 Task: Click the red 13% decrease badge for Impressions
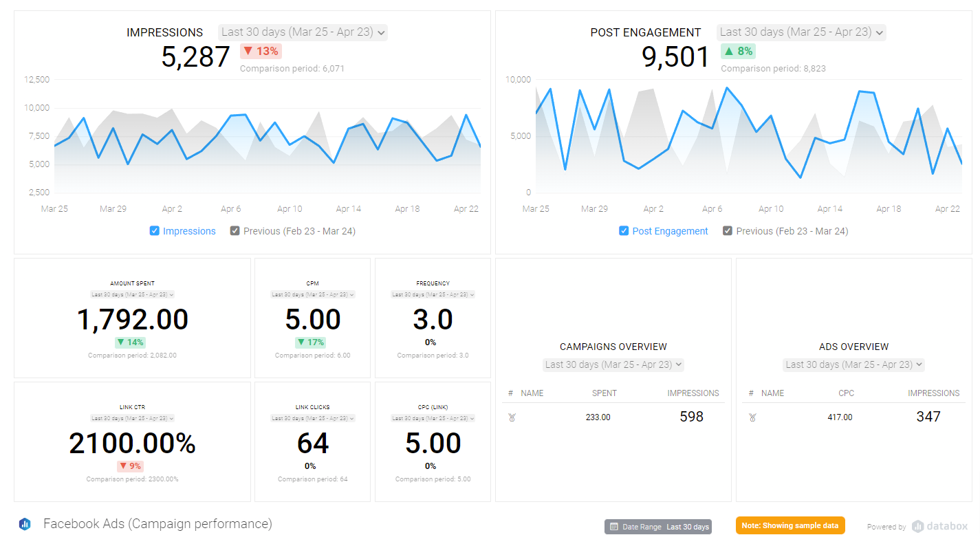261,51
